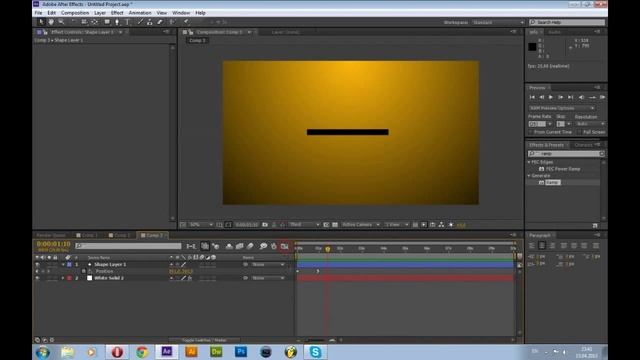
Task: Open Shape Layer 1 parent dropdown
Action: 268,264
